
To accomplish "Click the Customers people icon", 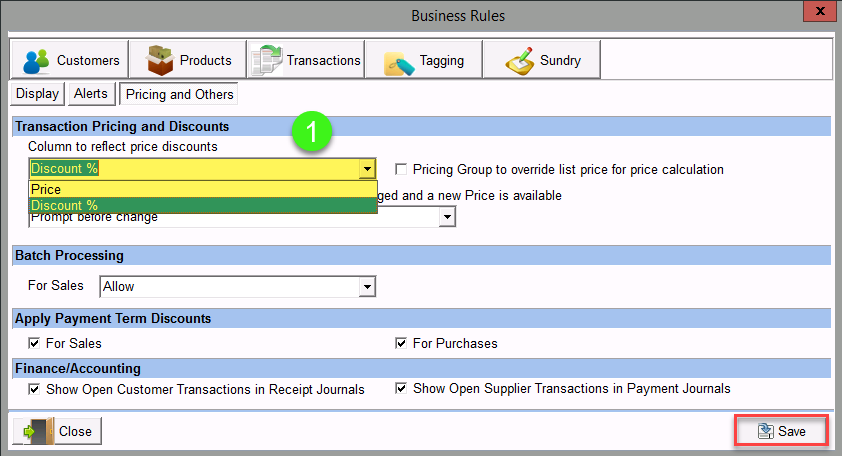I will click(x=37, y=60).
